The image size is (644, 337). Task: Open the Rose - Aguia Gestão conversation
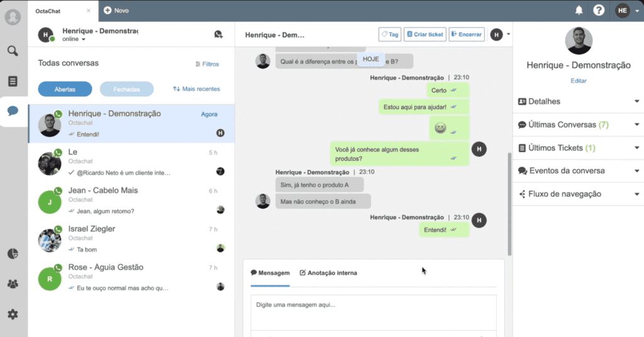(x=131, y=277)
